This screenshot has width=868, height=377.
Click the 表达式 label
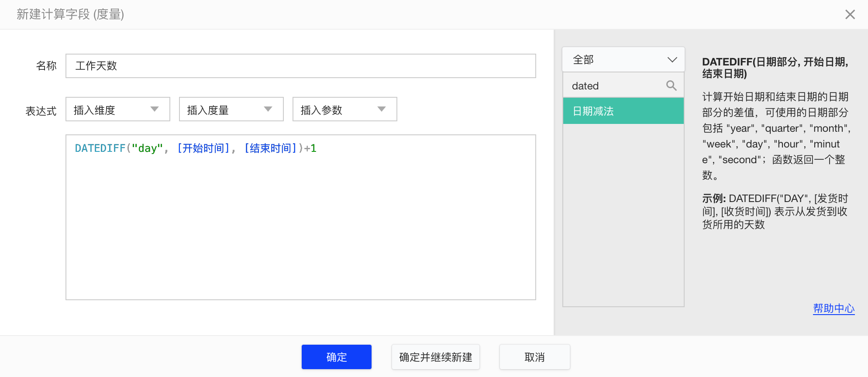(x=41, y=111)
